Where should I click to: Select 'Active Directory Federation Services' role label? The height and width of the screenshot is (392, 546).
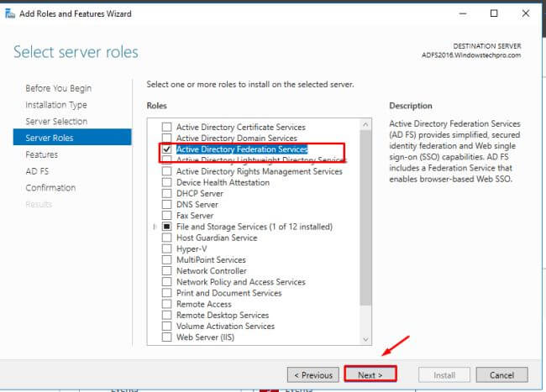(242, 149)
